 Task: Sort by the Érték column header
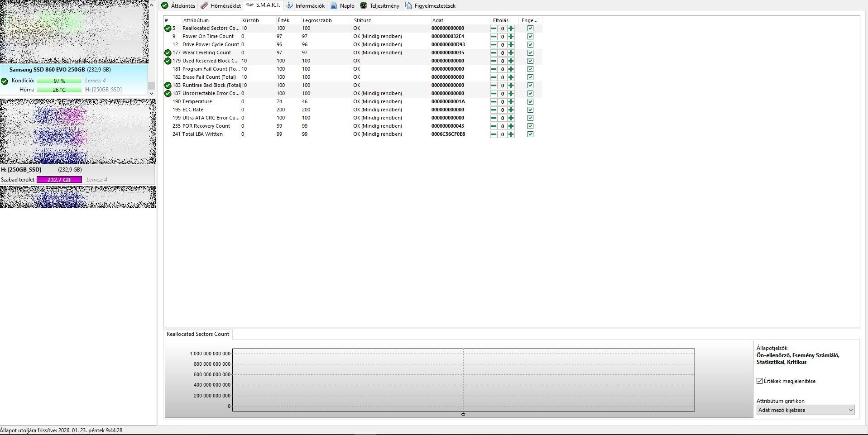click(288, 20)
